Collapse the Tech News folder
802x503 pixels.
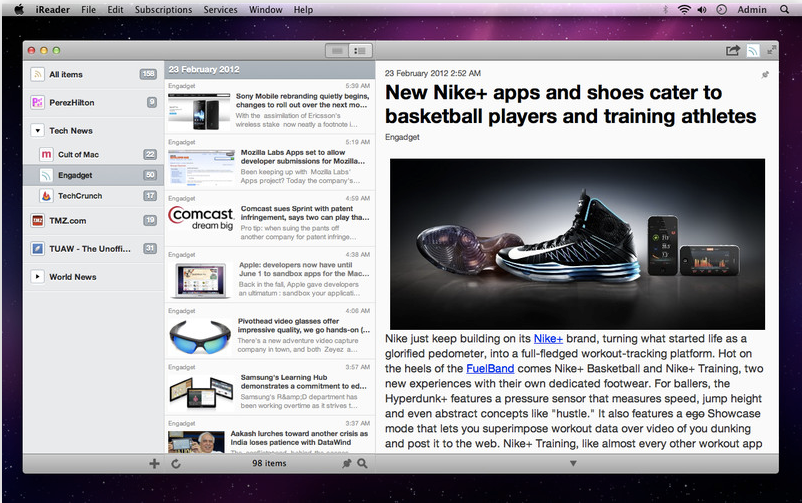37,130
